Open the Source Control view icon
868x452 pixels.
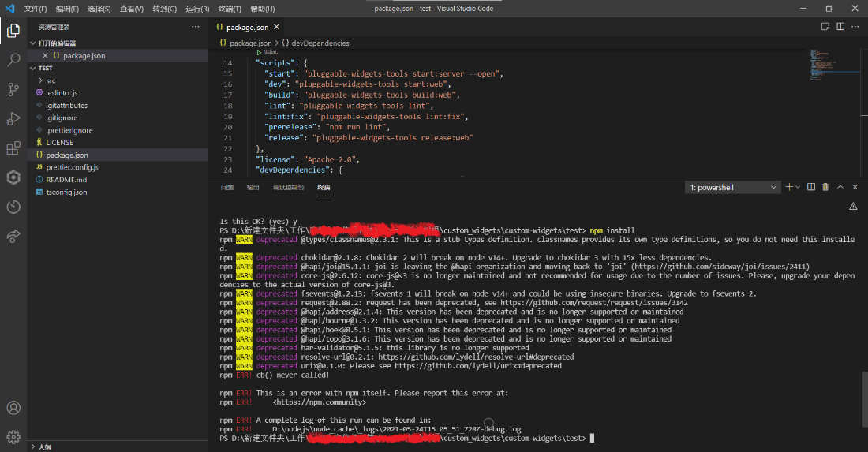tap(13, 89)
